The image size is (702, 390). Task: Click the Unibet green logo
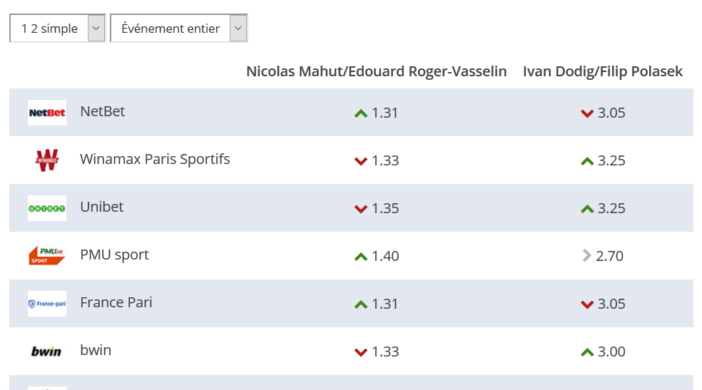[x=47, y=208]
